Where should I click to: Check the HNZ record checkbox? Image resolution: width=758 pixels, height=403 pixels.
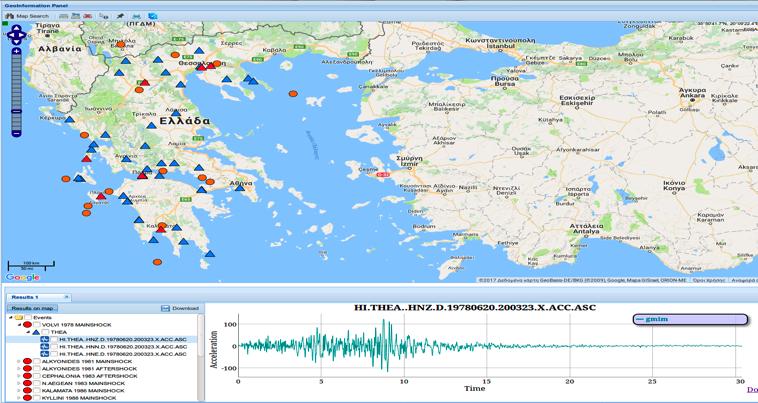tap(54, 339)
